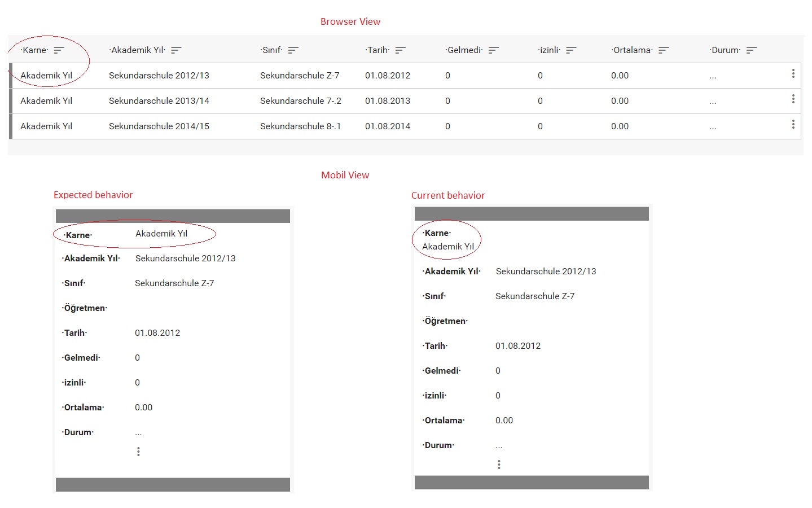Viewport: 812px width, 508px height.
Task: Click the gray header bar of Expected behavior card
Action: tap(172, 216)
